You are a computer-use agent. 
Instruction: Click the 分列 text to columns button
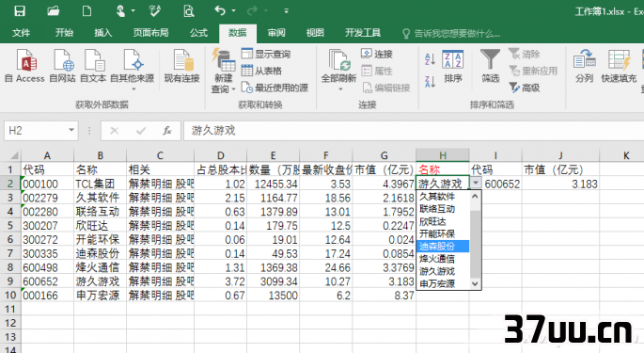585,66
